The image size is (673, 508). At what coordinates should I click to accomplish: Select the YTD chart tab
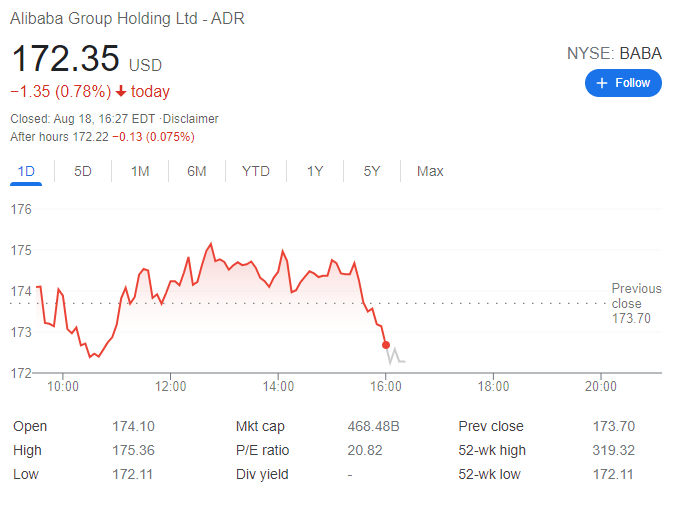click(x=256, y=171)
